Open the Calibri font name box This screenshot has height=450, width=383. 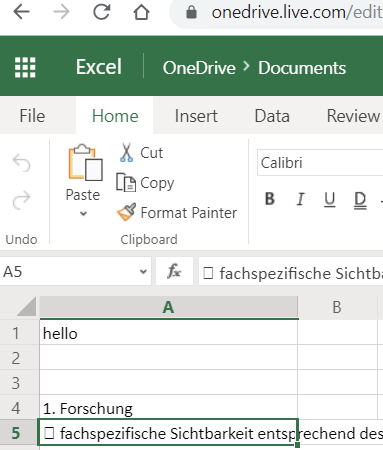[320, 163]
